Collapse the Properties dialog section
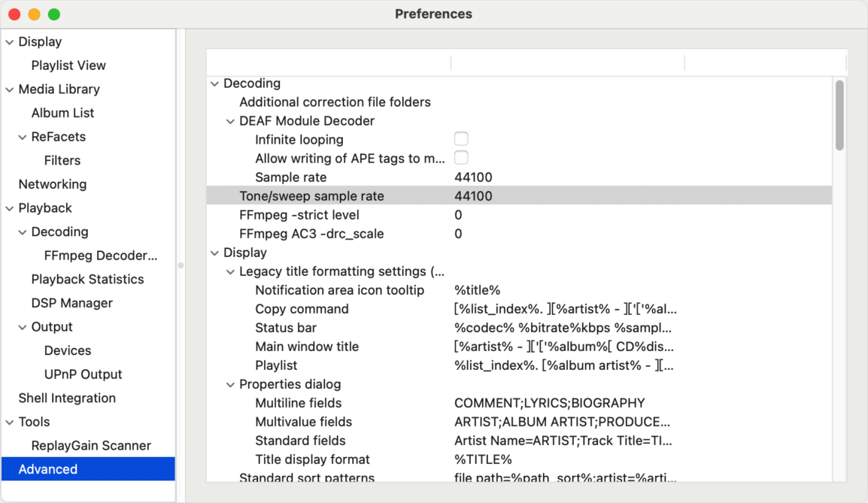This screenshot has height=503, width=868. (230, 385)
